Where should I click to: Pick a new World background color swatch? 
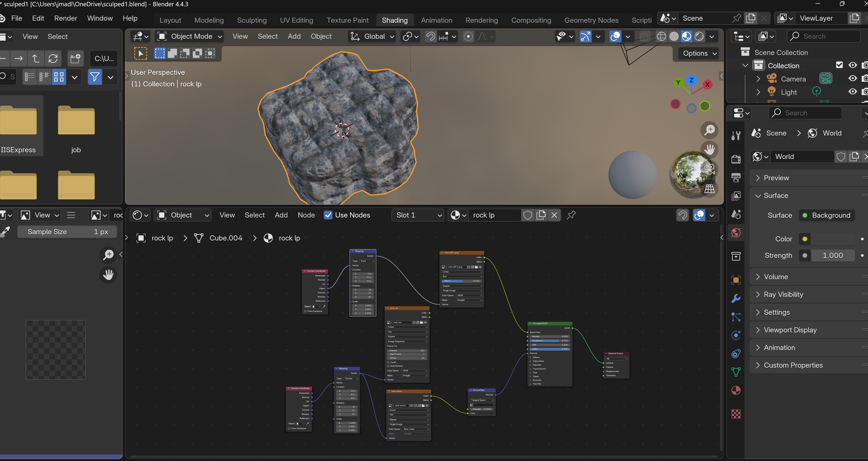(805, 239)
